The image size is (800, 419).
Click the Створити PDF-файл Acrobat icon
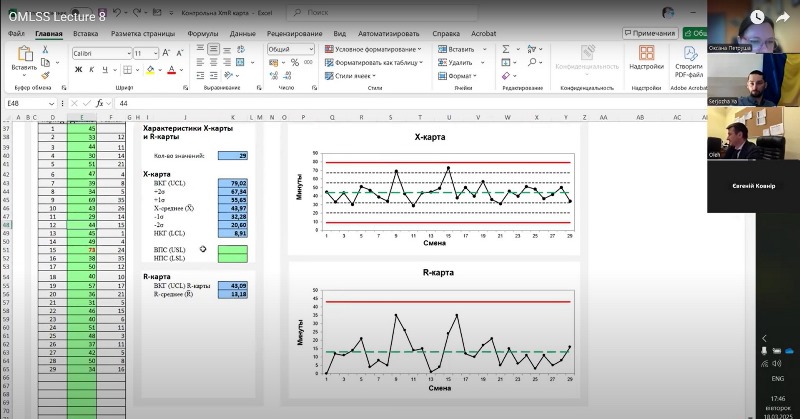(x=690, y=53)
